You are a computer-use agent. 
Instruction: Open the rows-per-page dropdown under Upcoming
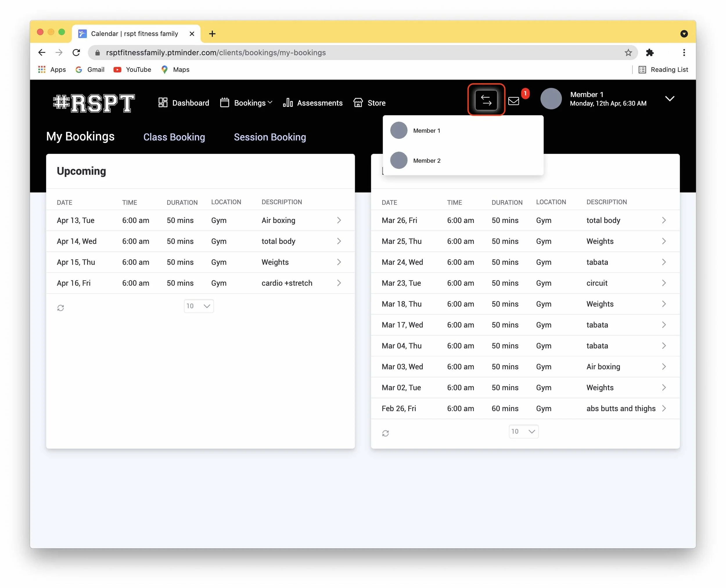(199, 306)
